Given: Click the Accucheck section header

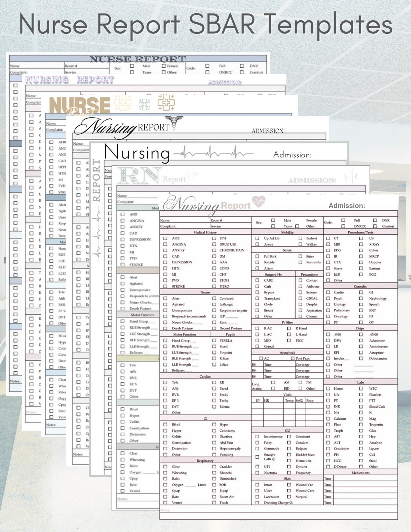Looking at the screenshot, I should [x=287, y=352].
